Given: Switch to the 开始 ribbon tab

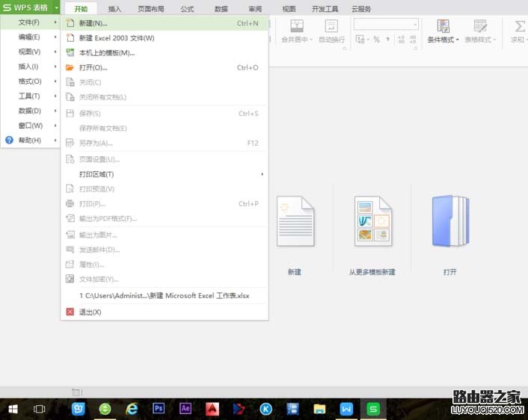Looking at the screenshot, I should point(81,9).
